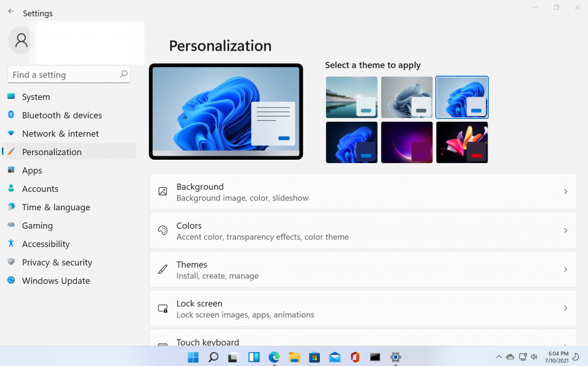Viewport: 588px width, 366px height.
Task: Expand the Colors settings row
Action: tap(363, 230)
